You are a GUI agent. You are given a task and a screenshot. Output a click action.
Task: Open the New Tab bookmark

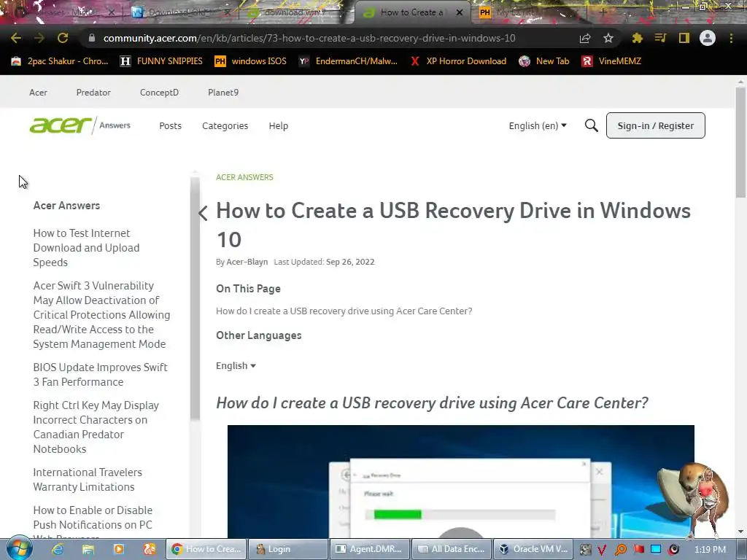(544, 61)
